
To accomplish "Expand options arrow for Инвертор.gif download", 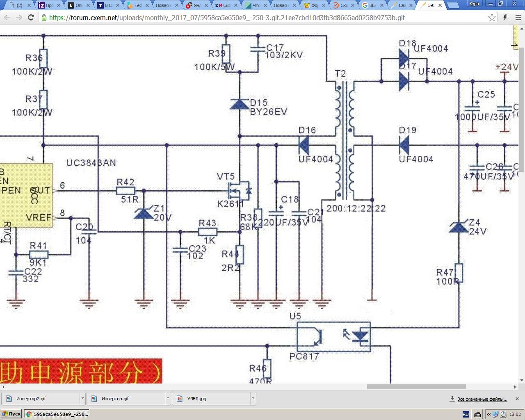I will [168, 398].
